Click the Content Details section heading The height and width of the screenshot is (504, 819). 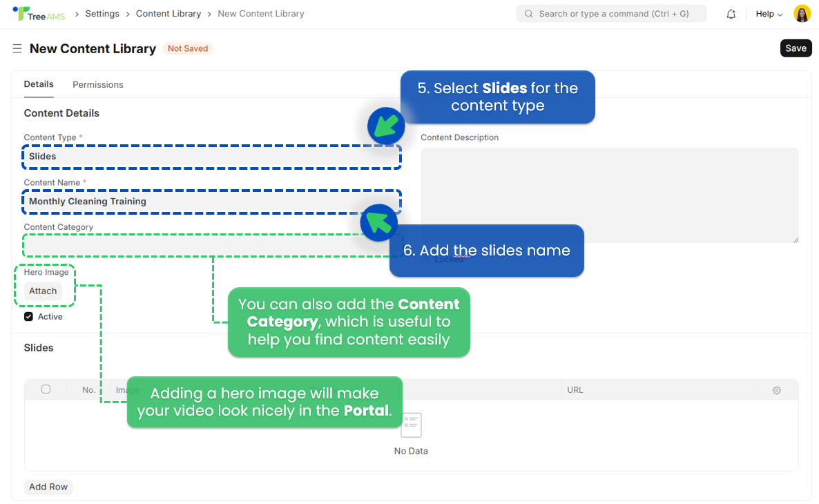point(61,113)
